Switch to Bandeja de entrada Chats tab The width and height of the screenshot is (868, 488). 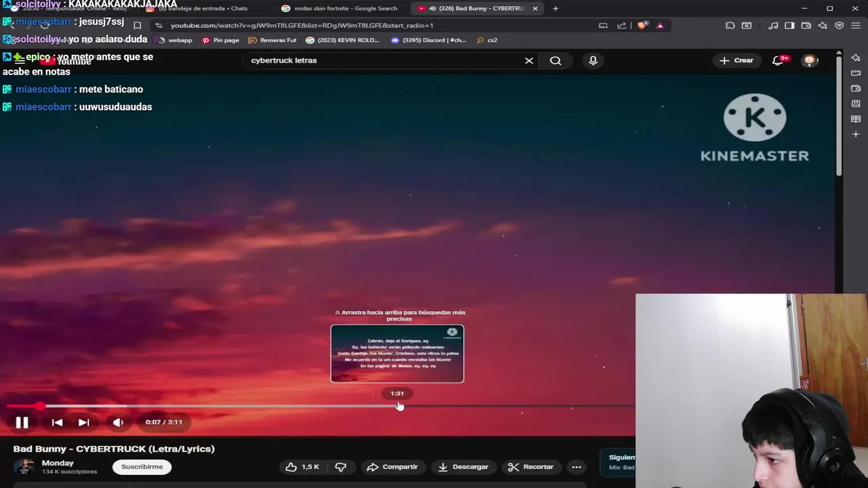coord(203,8)
